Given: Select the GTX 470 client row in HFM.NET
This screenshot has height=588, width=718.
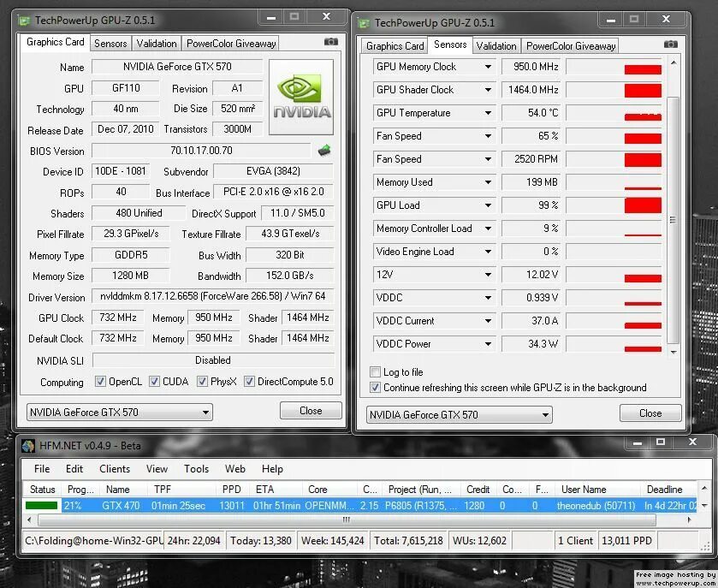Looking at the screenshot, I should tap(360, 506).
